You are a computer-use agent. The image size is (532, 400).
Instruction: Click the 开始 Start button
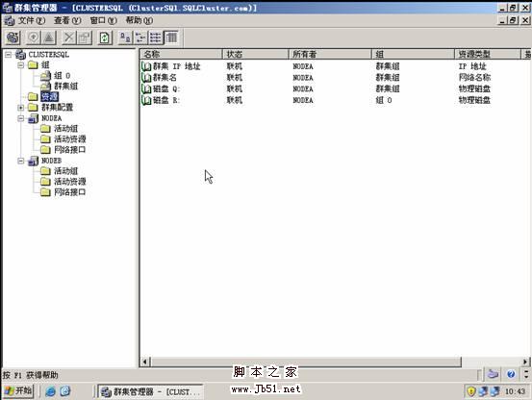click(x=18, y=391)
